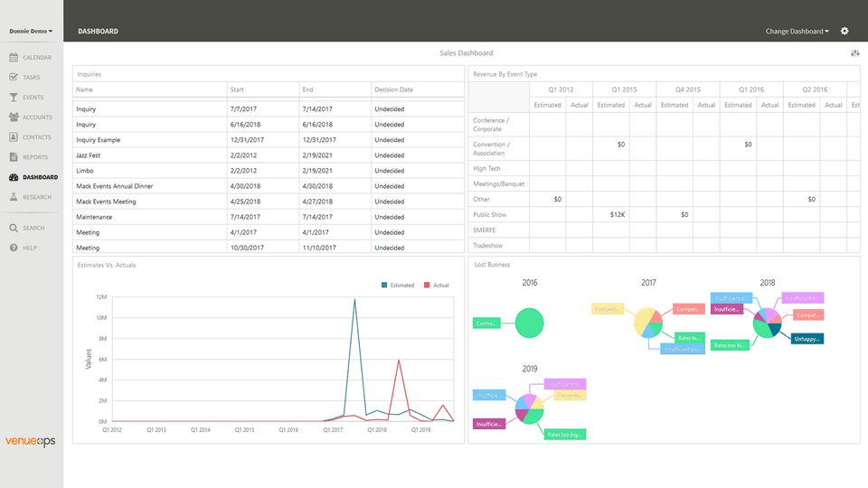Open the Calendar icon in sidebar
The height and width of the screenshot is (488, 868).
[x=14, y=57]
